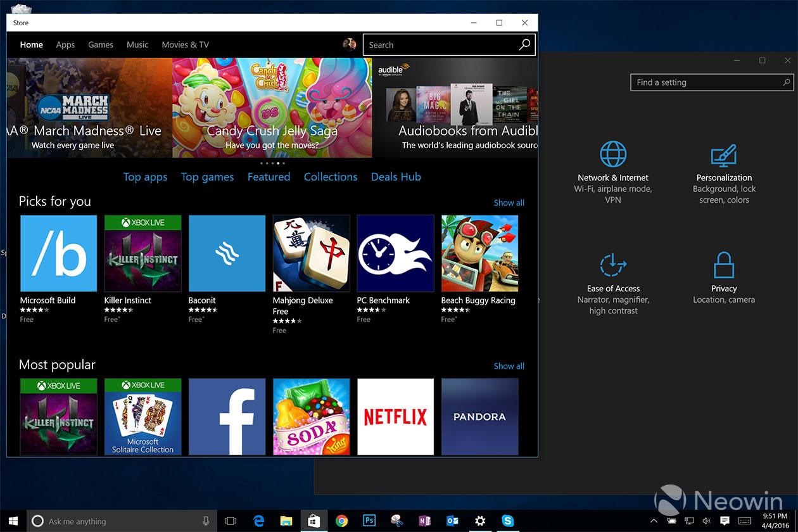This screenshot has height=532, width=798.
Task: Open Outlook from the taskbar
Action: pyautogui.click(x=452, y=521)
